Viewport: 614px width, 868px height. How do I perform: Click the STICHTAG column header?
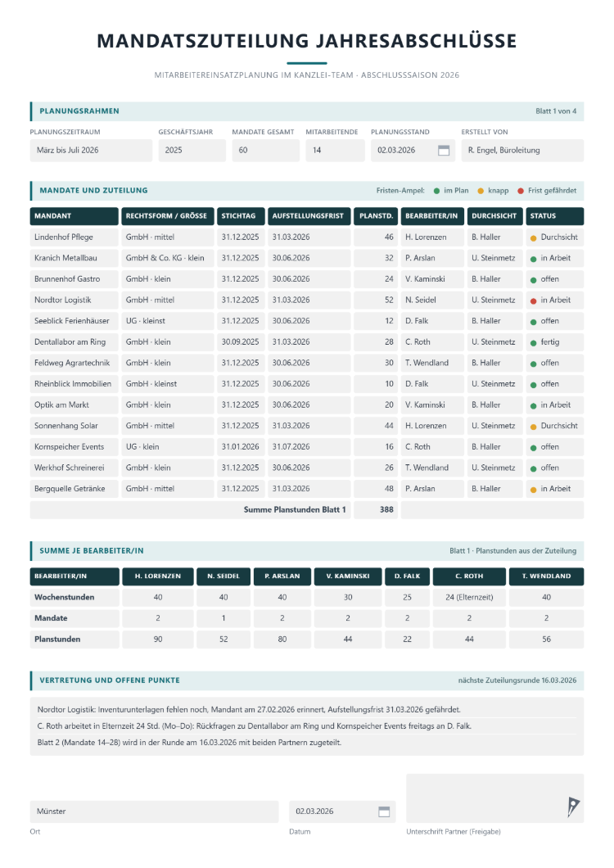pos(241,216)
